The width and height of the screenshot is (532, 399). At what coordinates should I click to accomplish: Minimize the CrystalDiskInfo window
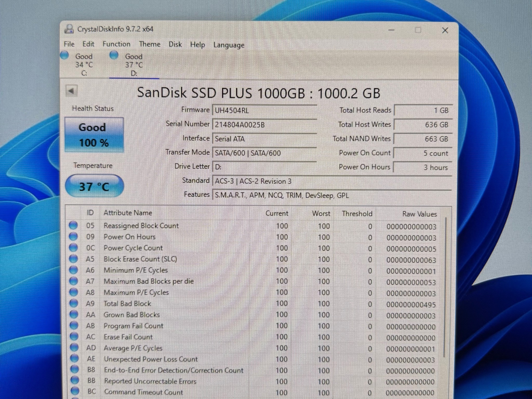(x=391, y=30)
